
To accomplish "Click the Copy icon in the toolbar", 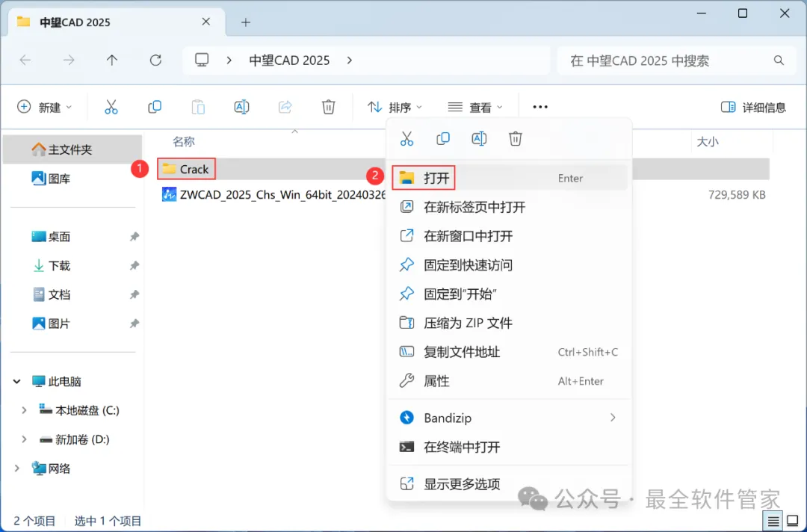I will tap(155, 107).
